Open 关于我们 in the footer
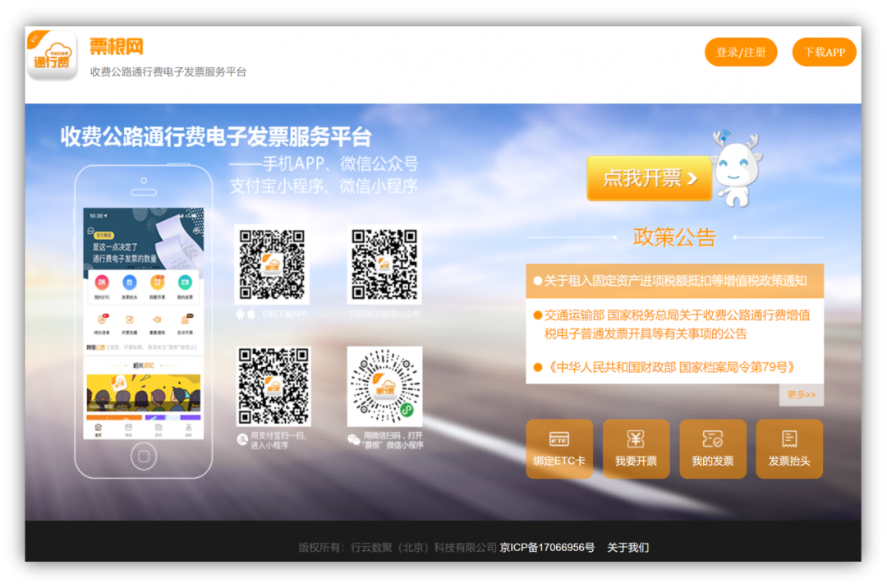Screen dimensions: 887x588 point(628,547)
